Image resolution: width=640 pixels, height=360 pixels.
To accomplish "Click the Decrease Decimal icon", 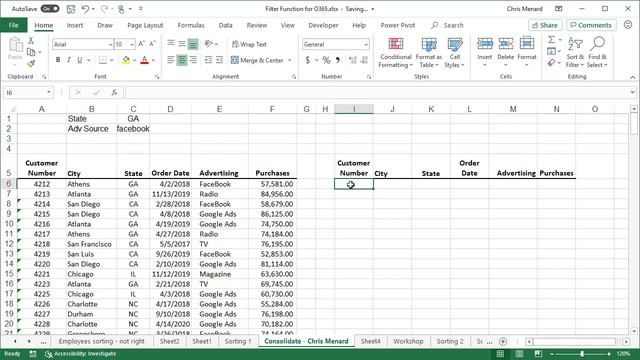I will coord(364,60).
